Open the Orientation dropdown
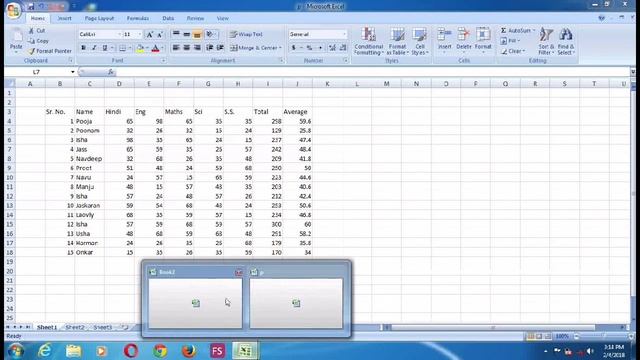This screenshot has width=640, height=360. tap(211, 34)
